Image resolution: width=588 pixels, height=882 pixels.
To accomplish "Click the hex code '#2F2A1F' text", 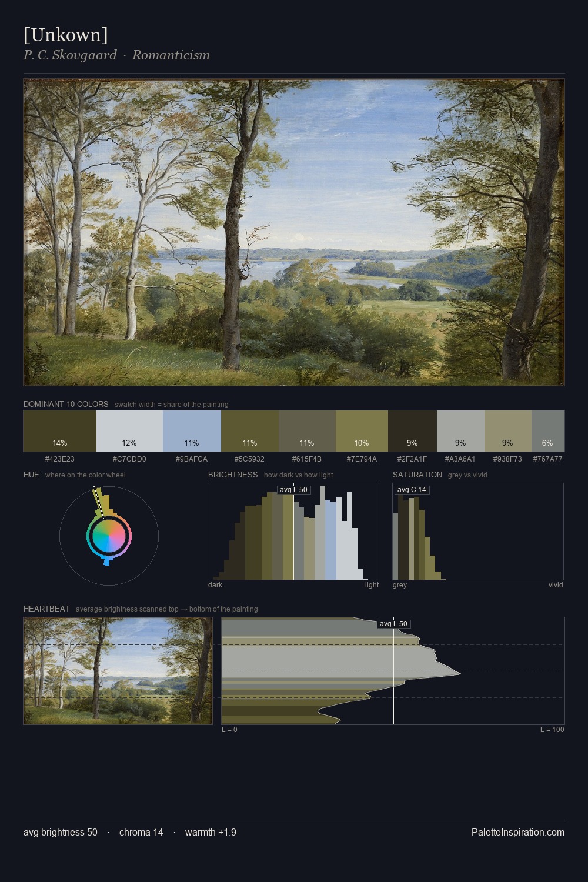I will [x=412, y=459].
